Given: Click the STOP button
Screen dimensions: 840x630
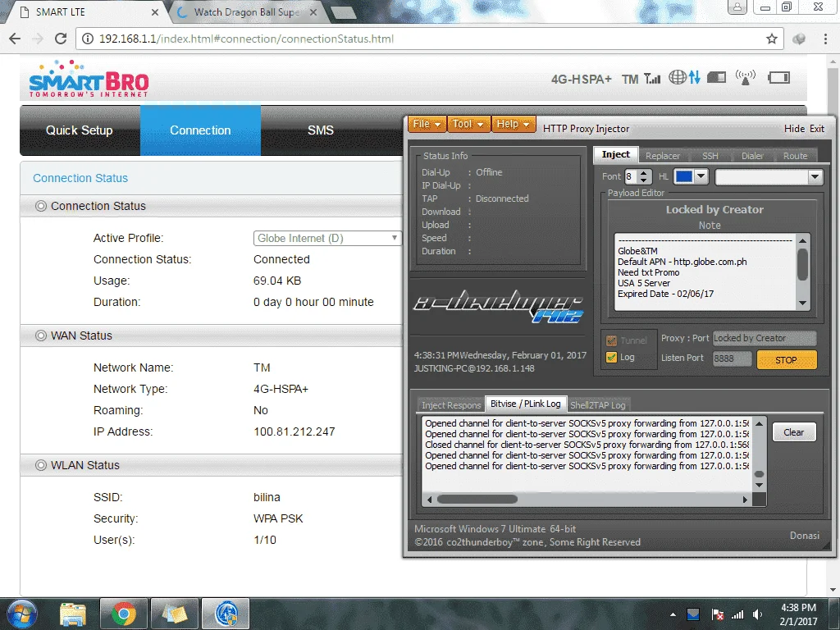Looking at the screenshot, I should (787, 360).
